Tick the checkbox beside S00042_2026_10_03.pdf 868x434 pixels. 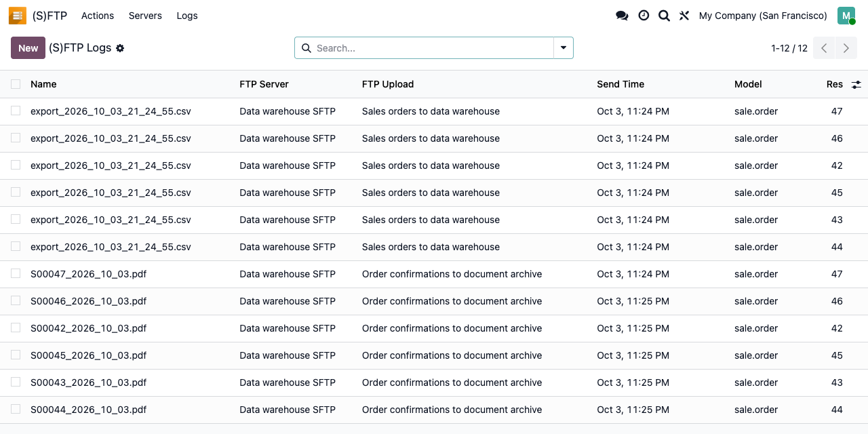tap(16, 328)
